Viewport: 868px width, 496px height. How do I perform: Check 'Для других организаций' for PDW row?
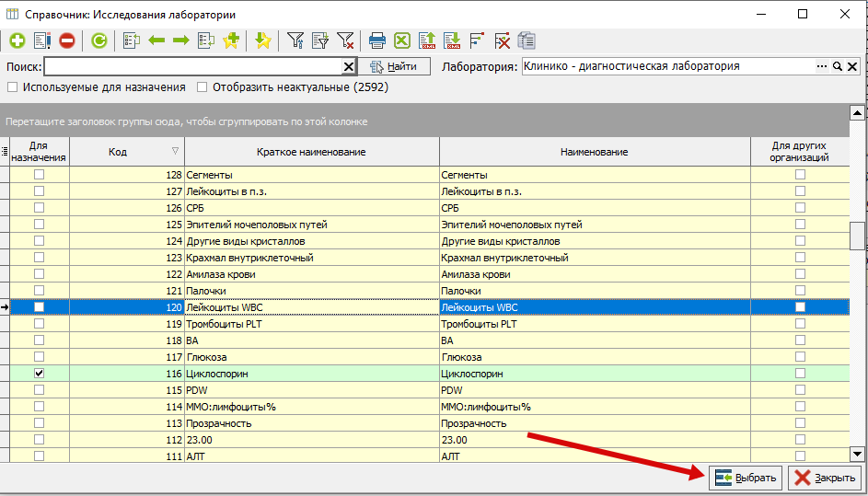tap(801, 390)
